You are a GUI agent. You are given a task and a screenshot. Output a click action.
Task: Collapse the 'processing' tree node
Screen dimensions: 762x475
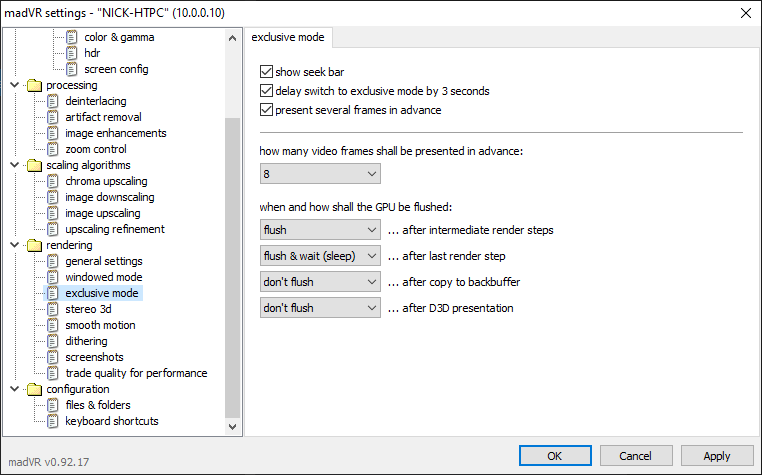click(13, 85)
